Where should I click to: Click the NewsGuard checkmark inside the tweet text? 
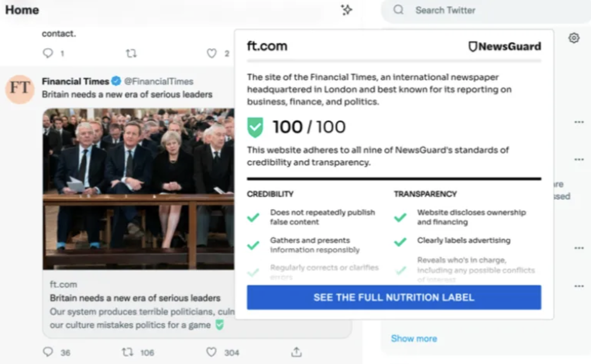[220, 325]
